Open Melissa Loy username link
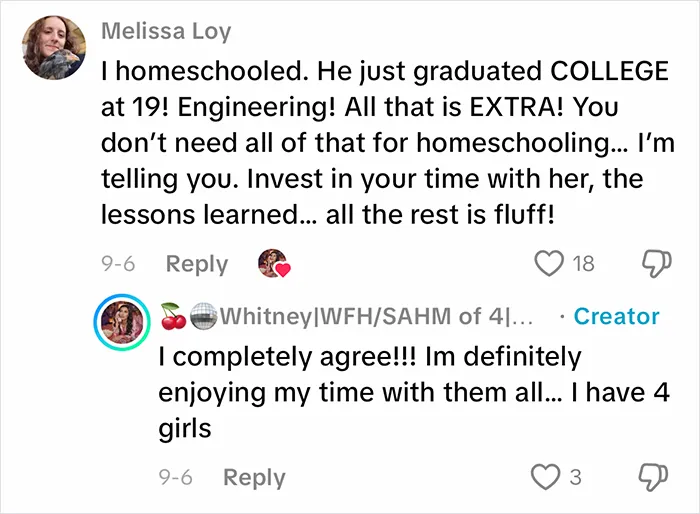 (166, 31)
